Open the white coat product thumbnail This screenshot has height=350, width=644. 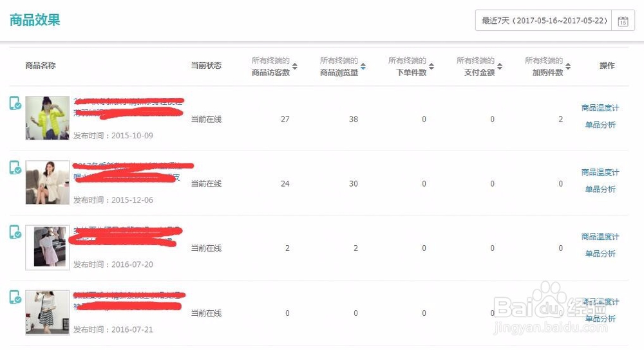47,183
